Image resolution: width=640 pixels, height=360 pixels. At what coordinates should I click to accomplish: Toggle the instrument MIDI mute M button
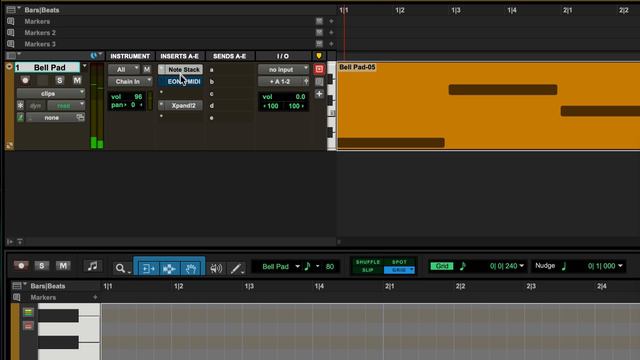click(x=147, y=69)
